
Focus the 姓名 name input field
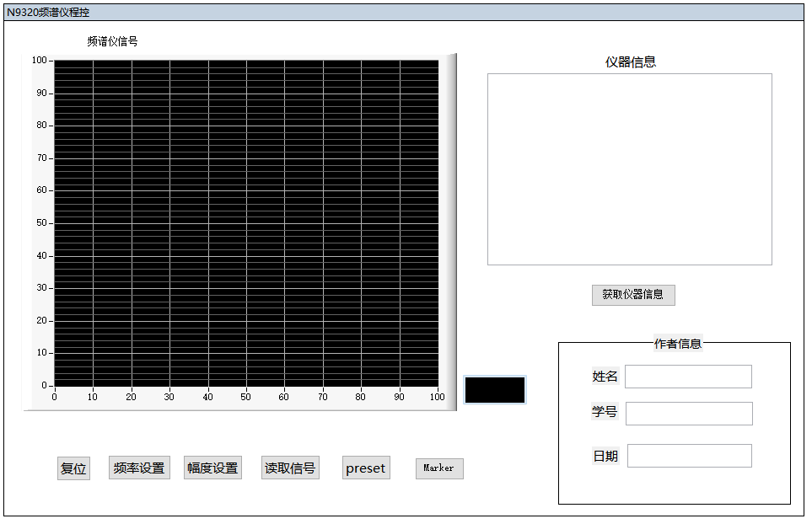[x=688, y=377]
